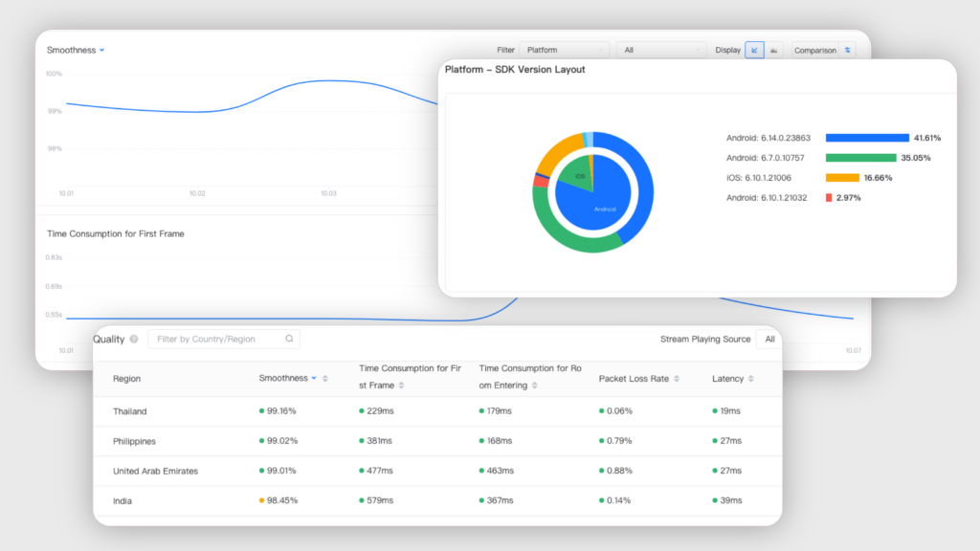The height and width of the screenshot is (551, 980).
Task: Click Philippines' 0.79% packet loss value
Action: click(x=619, y=441)
